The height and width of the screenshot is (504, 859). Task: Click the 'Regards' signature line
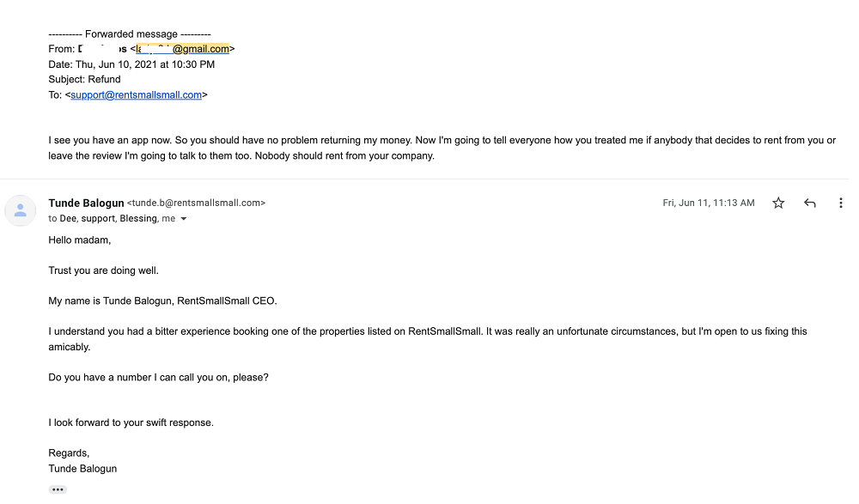point(69,453)
